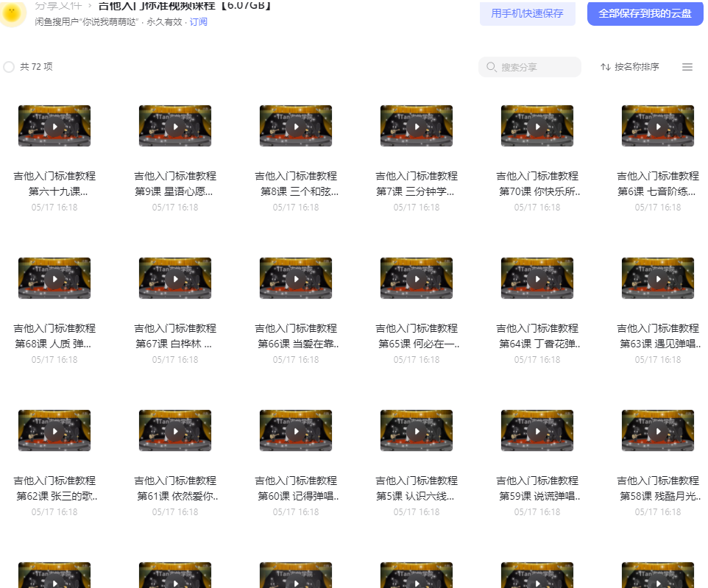Play the 第63课 遇见弹唱 video
Viewport: 708px width, 588px height.
pos(658,278)
